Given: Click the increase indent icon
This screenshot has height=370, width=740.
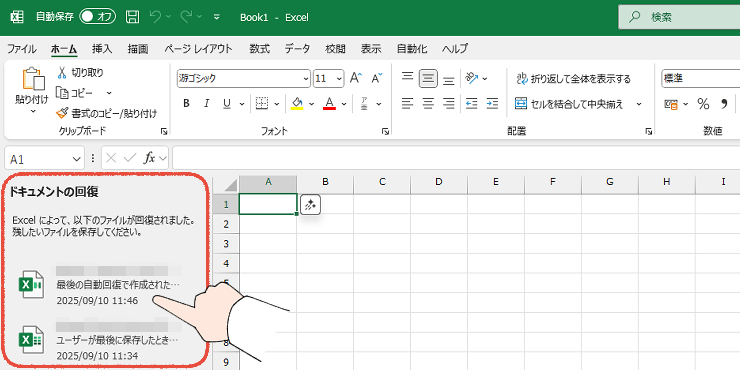Looking at the screenshot, I should click(x=492, y=103).
